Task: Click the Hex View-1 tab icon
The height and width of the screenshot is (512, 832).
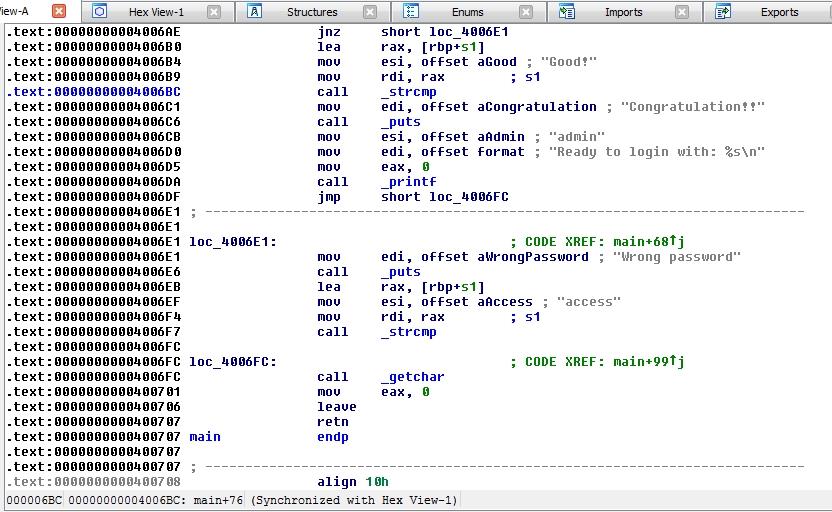Action: 100,11
